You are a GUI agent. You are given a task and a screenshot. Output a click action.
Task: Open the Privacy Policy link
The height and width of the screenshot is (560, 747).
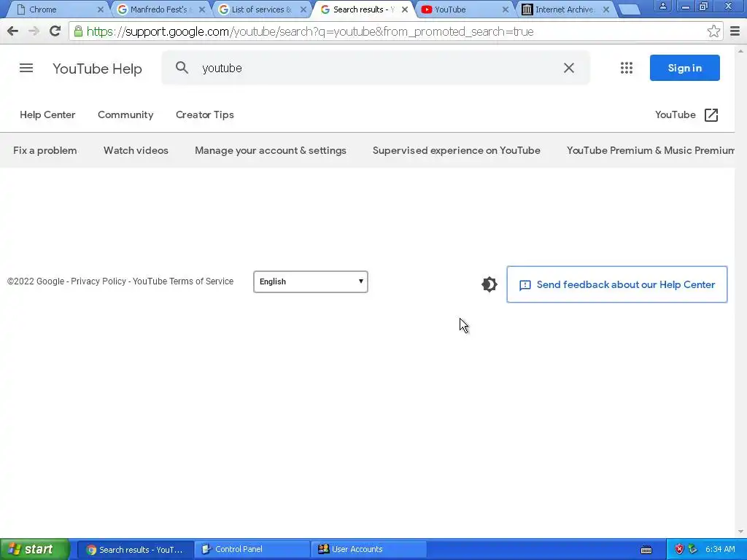(98, 281)
